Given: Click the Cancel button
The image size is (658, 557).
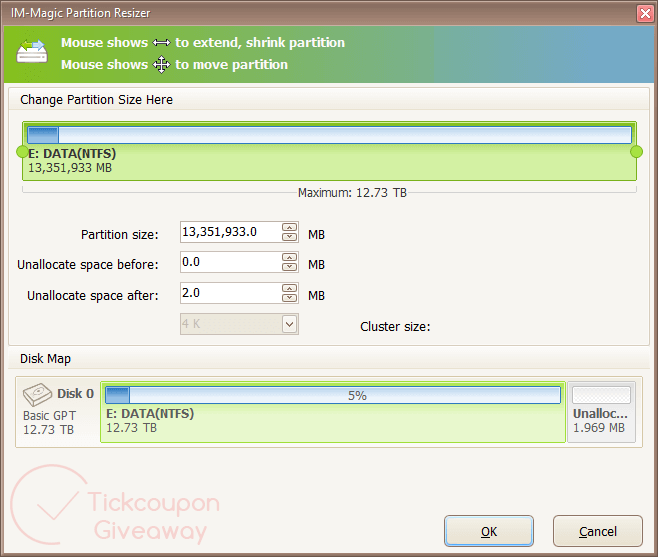Looking at the screenshot, I should tap(598, 531).
